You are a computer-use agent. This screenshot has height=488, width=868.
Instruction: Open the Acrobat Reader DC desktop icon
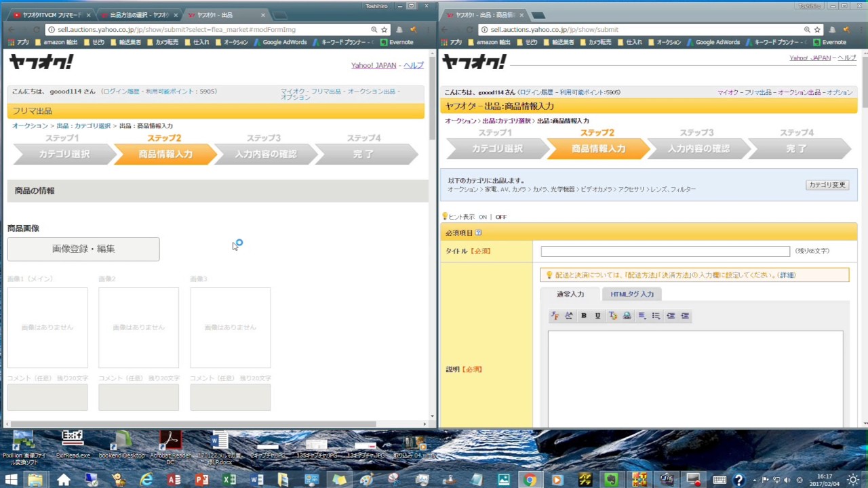coord(170,447)
